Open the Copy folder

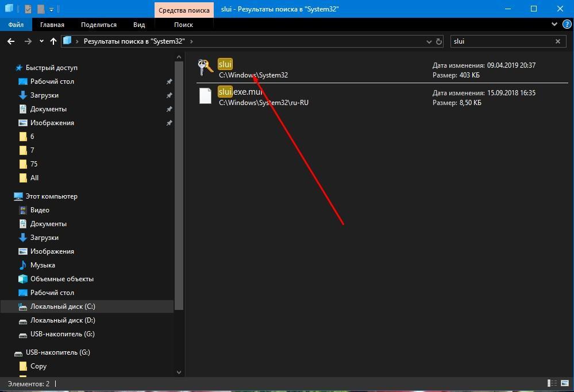(38, 366)
